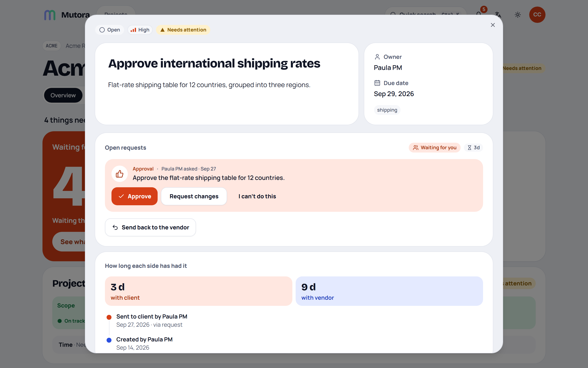Click the Owner person icon
Screen dimensions: 588x368
[x=377, y=57]
